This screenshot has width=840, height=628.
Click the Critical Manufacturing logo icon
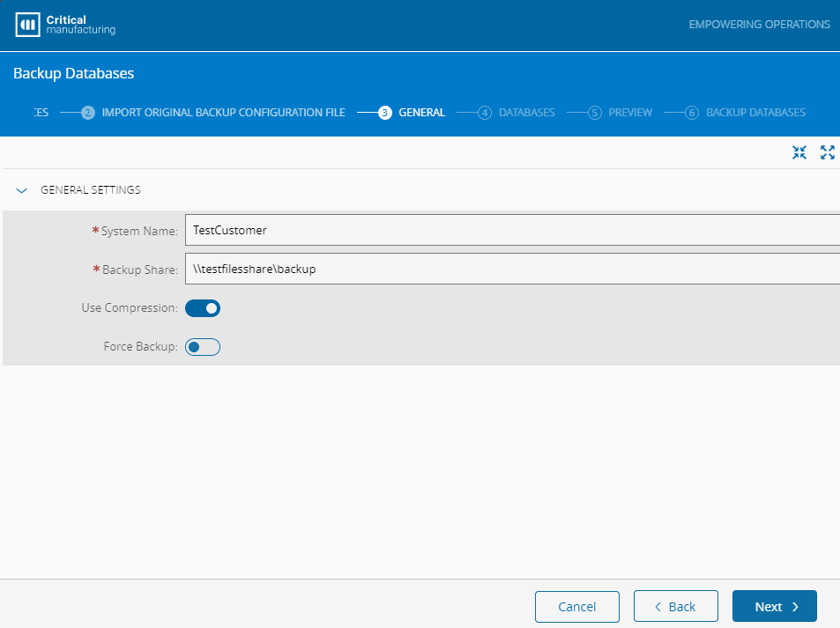[28, 25]
